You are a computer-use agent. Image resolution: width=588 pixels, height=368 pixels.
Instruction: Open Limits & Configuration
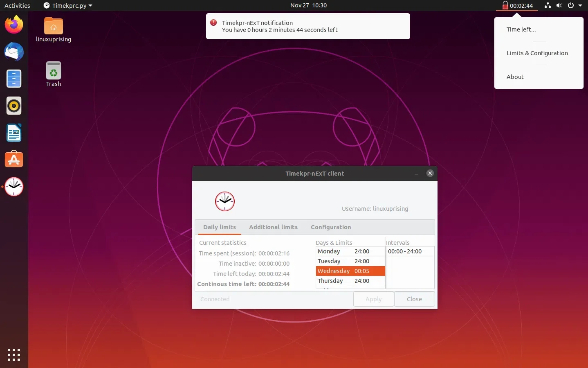click(x=537, y=53)
